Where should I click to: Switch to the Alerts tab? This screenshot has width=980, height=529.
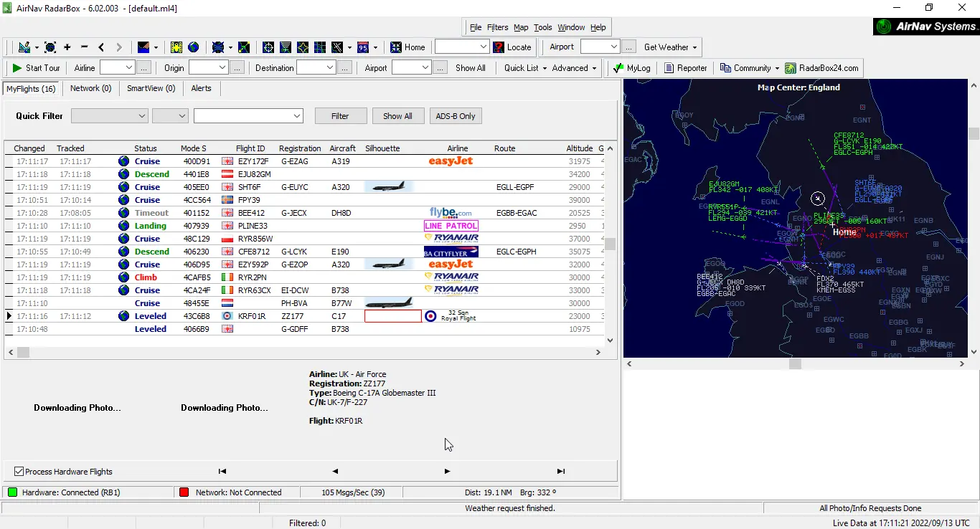pyautogui.click(x=201, y=88)
